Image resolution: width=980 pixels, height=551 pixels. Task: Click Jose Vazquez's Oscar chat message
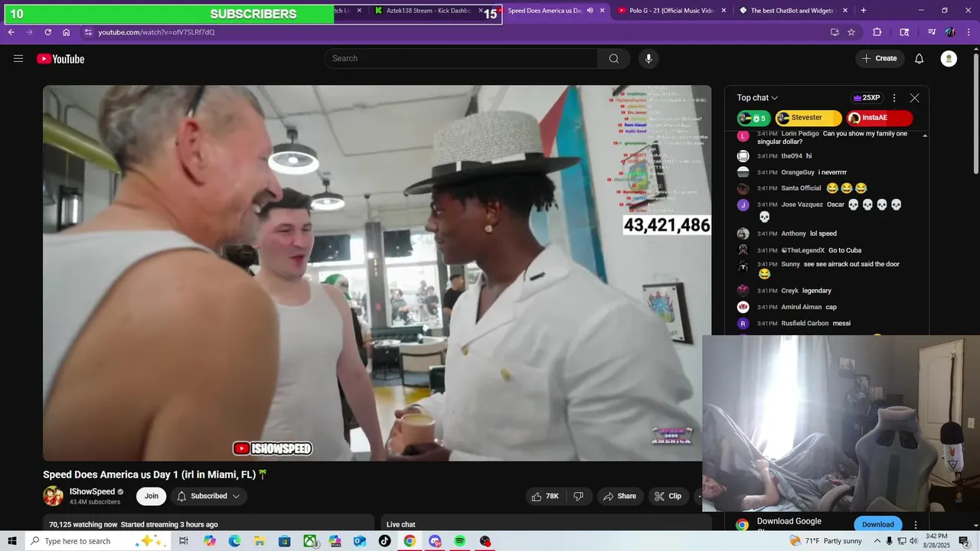tap(827, 210)
